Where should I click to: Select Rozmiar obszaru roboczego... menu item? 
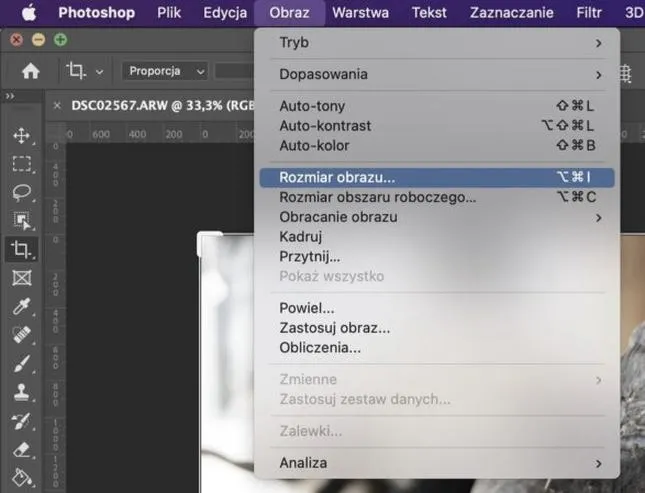437,197
